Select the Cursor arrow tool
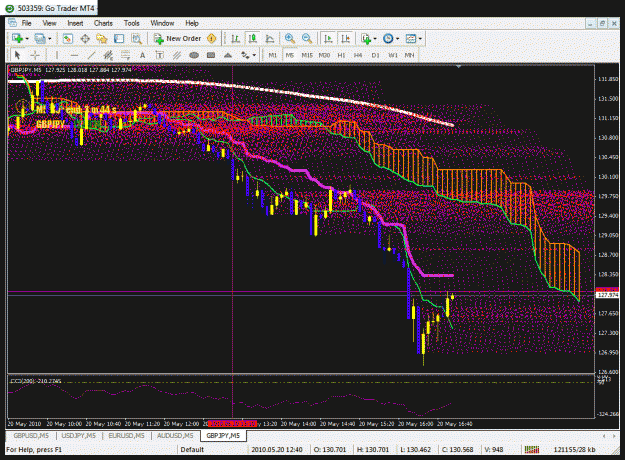 tap(18, 55)
